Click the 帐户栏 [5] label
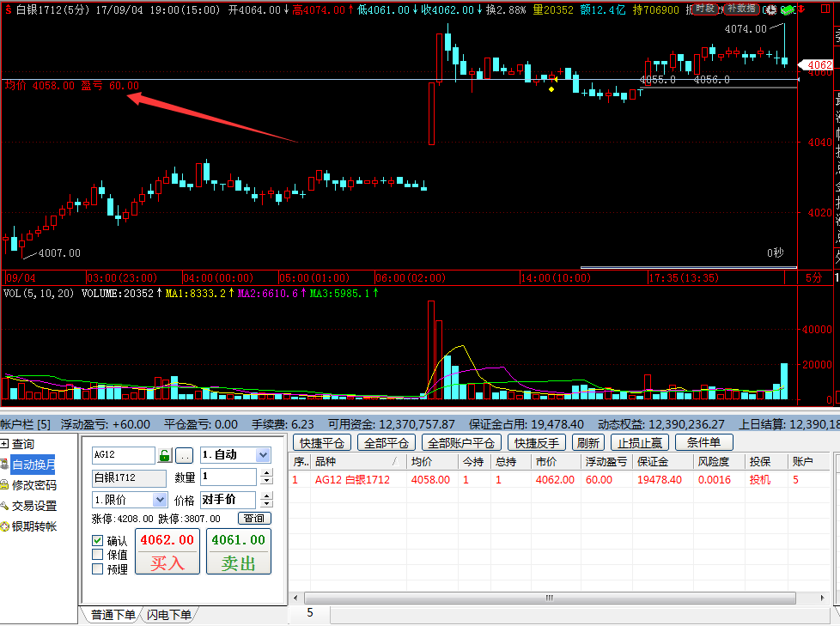 25,424
